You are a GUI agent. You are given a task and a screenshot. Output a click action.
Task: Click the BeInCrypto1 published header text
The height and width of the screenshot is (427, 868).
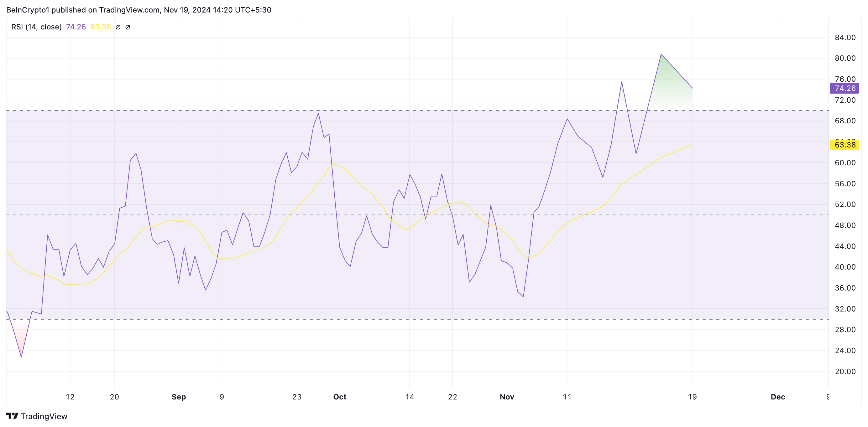(x=138, y=10)
